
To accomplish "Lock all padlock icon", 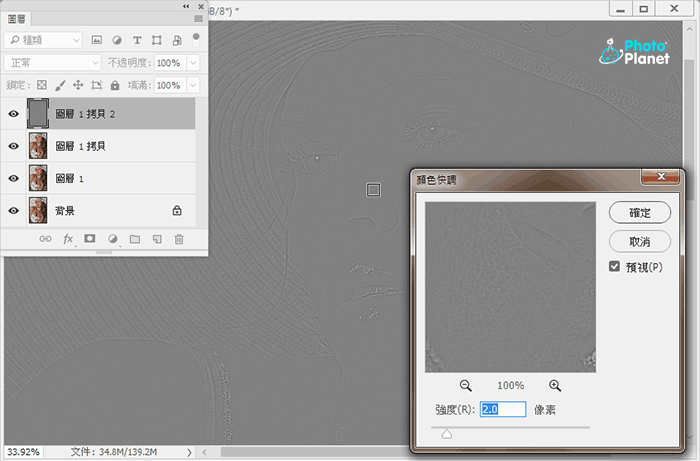I will (115, 85).
